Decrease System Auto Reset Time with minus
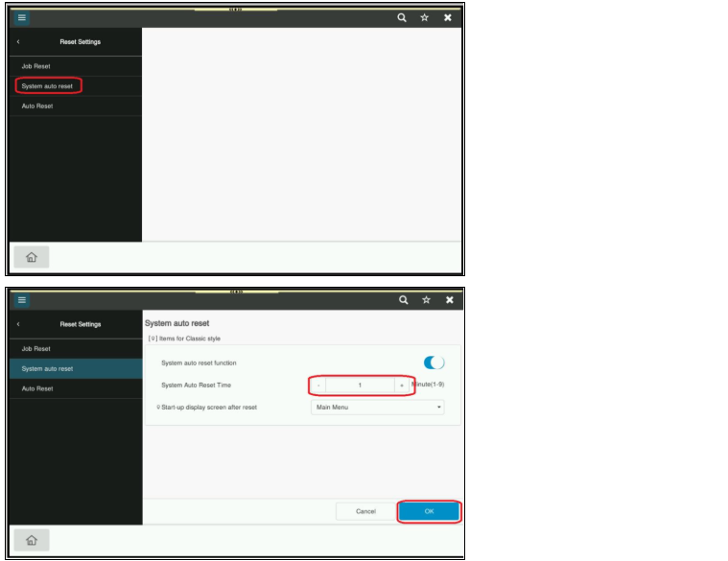 [318, 386]
